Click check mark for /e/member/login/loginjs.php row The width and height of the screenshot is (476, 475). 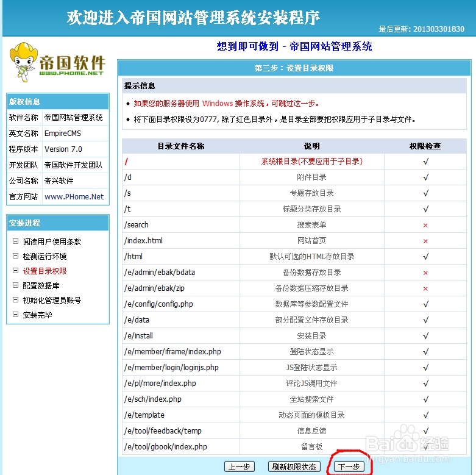(x=425, y=368)
